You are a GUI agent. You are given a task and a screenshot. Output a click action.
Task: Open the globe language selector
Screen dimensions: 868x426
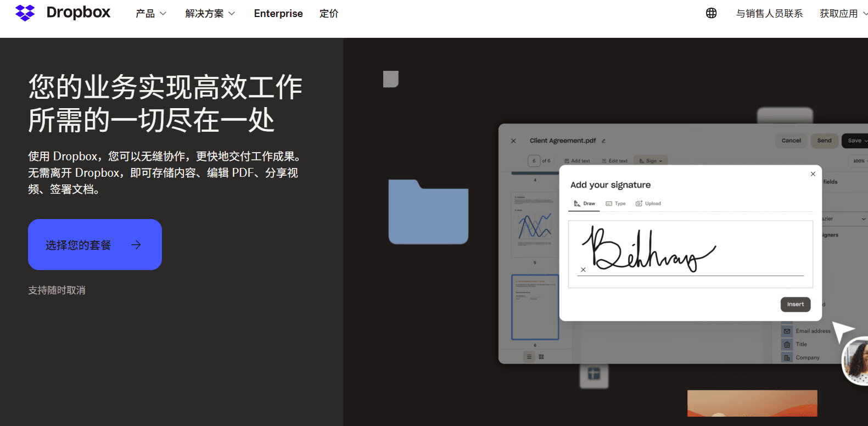pyautogui.click(x=711, y=13)
